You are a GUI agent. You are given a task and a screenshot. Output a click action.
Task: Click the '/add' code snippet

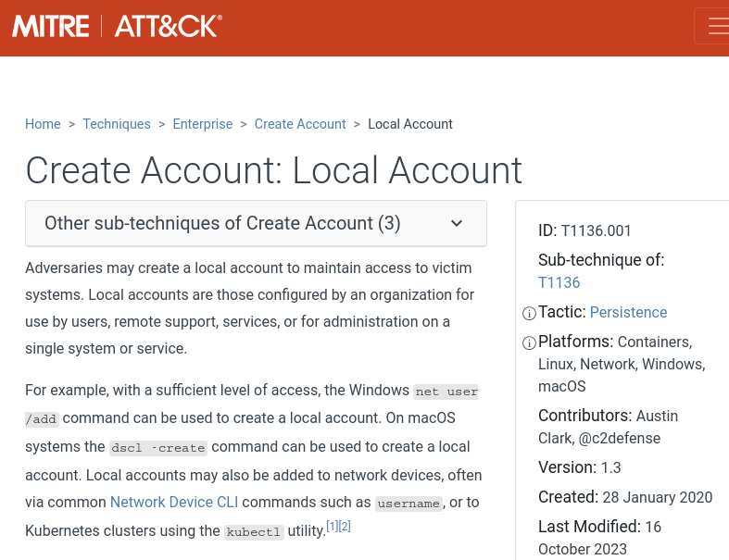(x=42, y=419)
